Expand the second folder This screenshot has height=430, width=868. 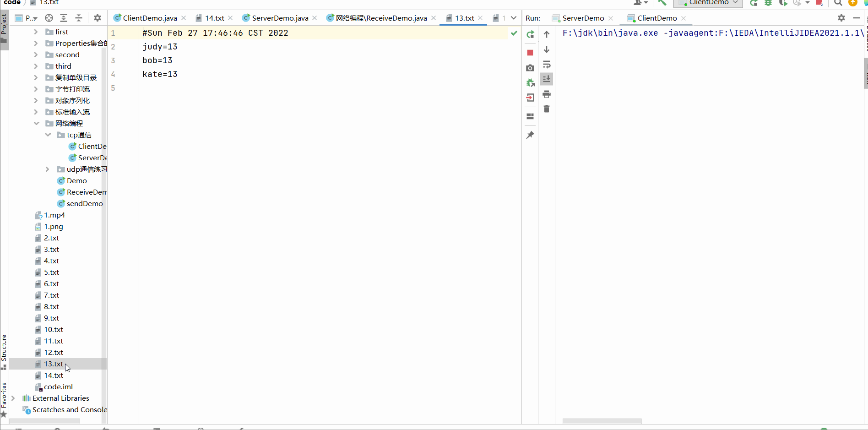coord(36,54)
